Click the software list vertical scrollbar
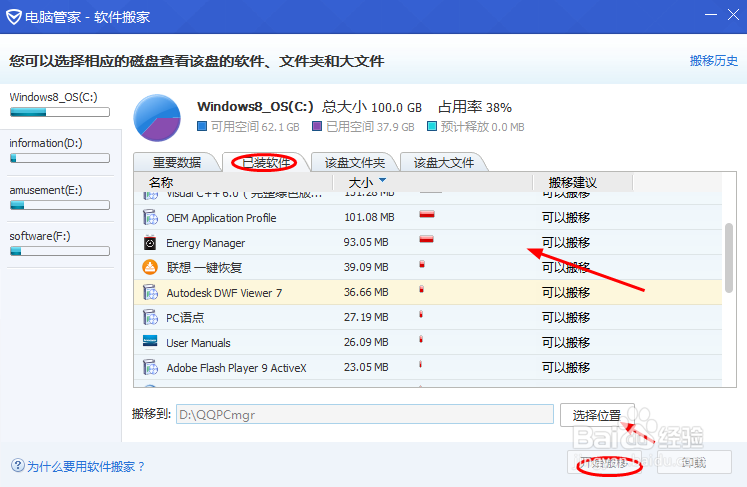The image size is (747, 487). (x=728, y=257)
